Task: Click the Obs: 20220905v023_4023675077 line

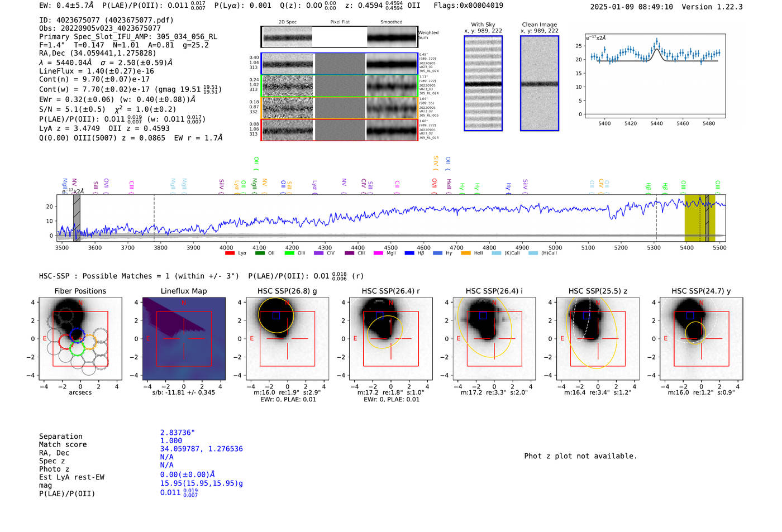Action: tap(100, 28)
